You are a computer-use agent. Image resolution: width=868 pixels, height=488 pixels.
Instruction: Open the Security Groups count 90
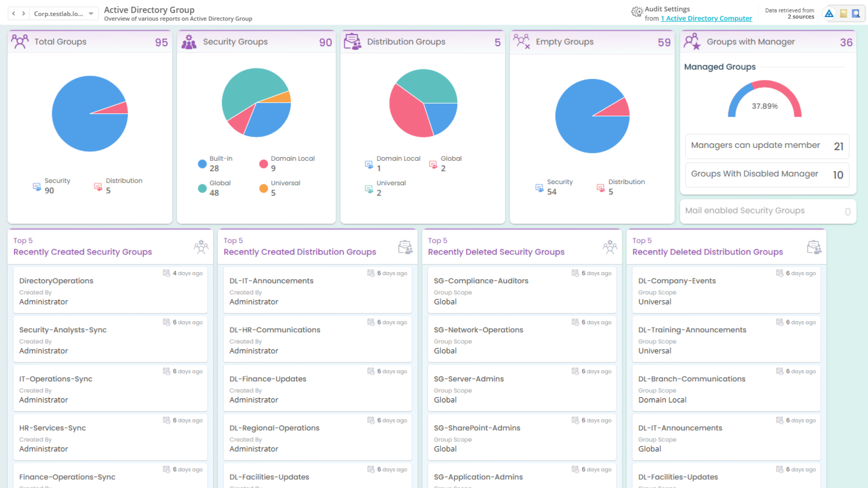pos(325,42)
